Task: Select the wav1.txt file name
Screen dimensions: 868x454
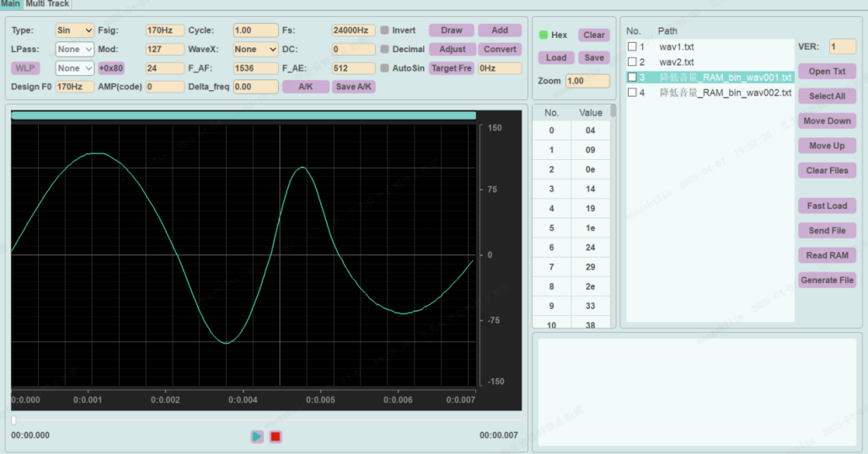Action: coord(677,46)
